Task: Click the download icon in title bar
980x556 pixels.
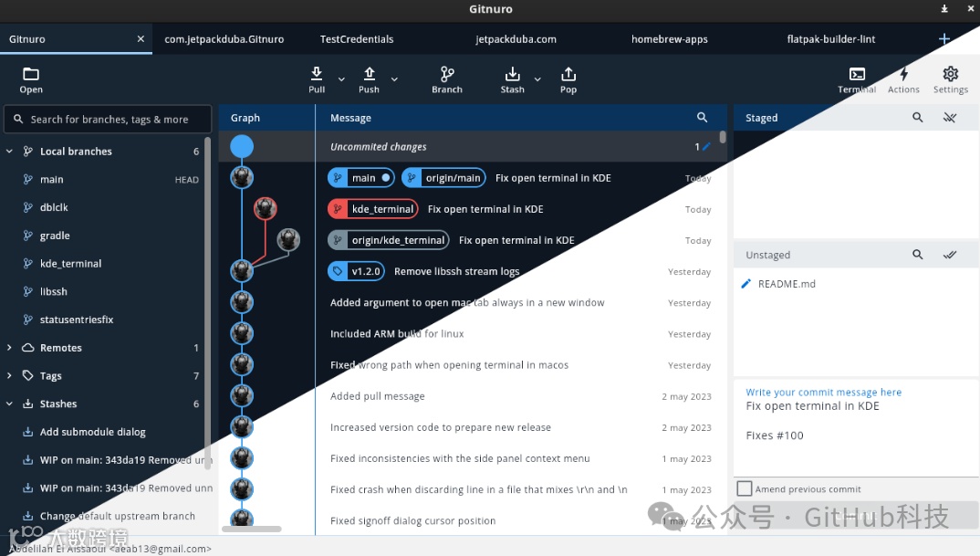Action: pyautogui.click(x=944, y=9)
